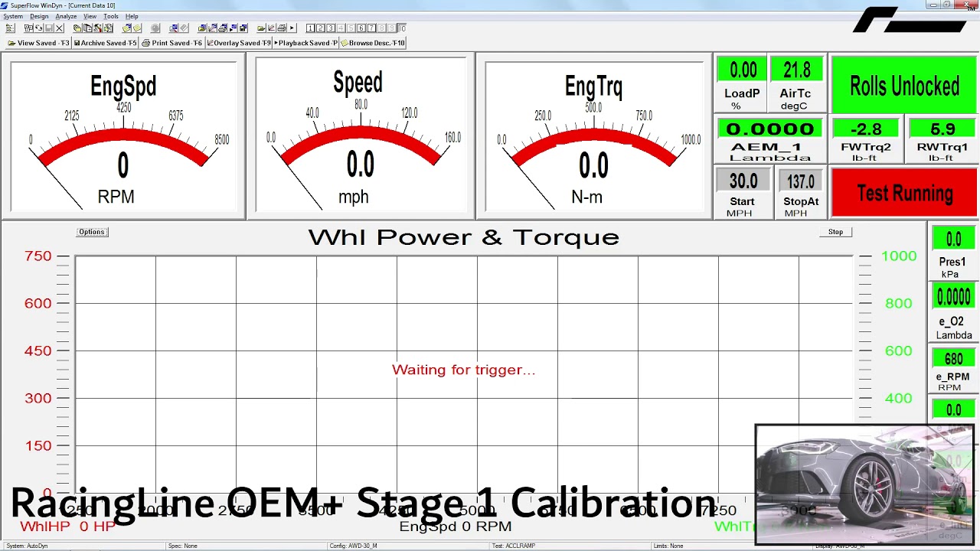The height and width of the screenshot is (551, 980).
Task: Click the e_O2 Lambda readout
Action: [x=953, y=312]
